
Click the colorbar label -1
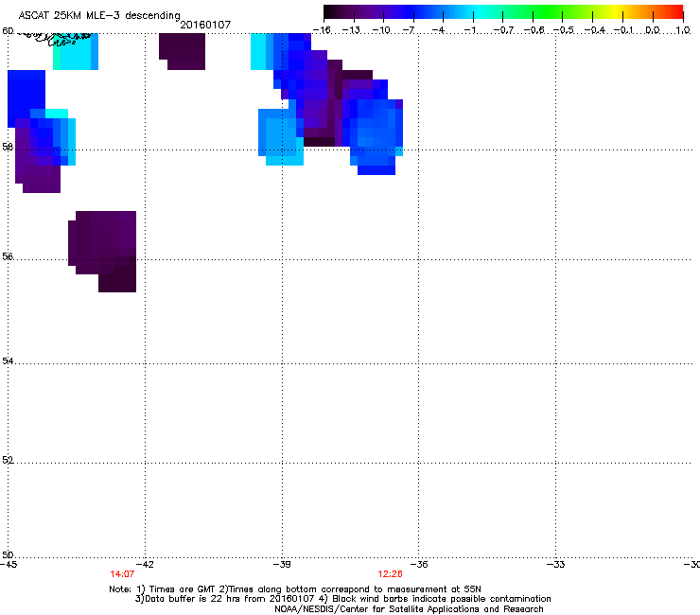[468, 30]
